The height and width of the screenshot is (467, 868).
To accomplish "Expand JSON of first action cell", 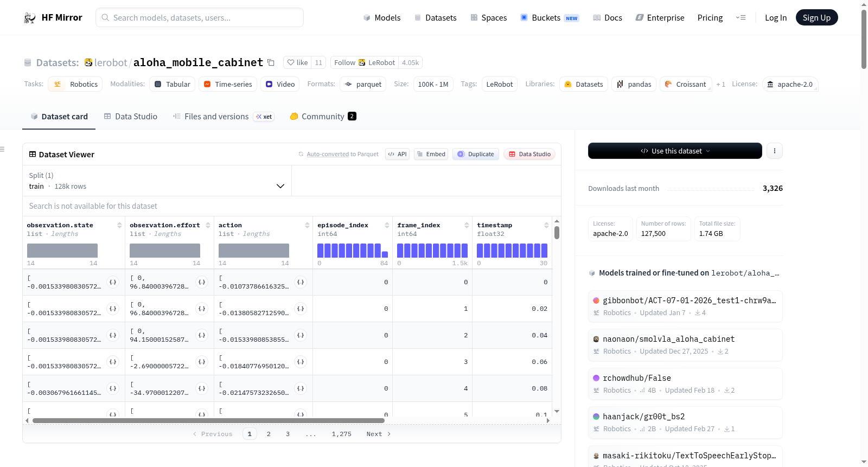I will 301,282.
